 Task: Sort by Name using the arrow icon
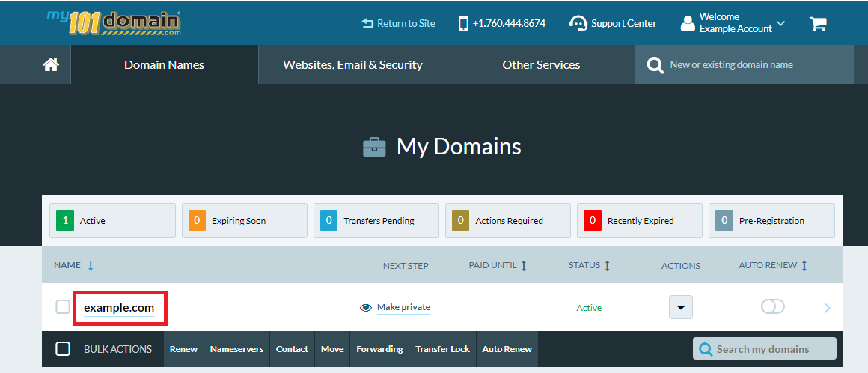coord(91,265)
